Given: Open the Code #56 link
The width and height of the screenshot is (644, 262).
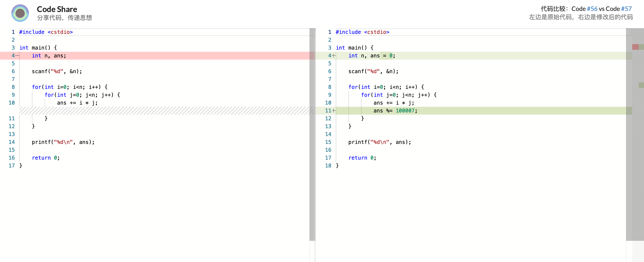Looking at the screenshot, I should click(x=592, y=9).
